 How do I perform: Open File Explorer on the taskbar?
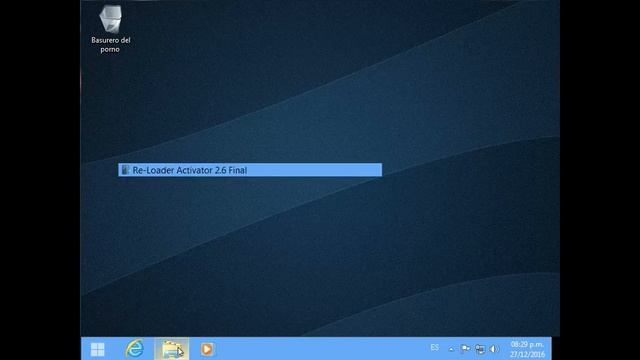172,349
